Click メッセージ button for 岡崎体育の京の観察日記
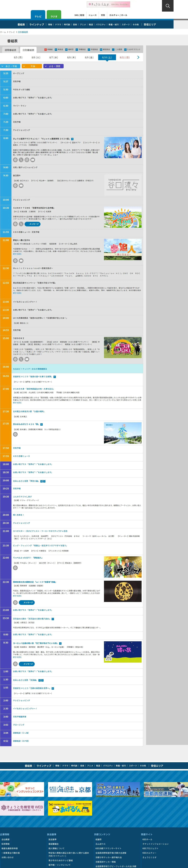Screen dimensions: 188x868 (x=27, y=603)
